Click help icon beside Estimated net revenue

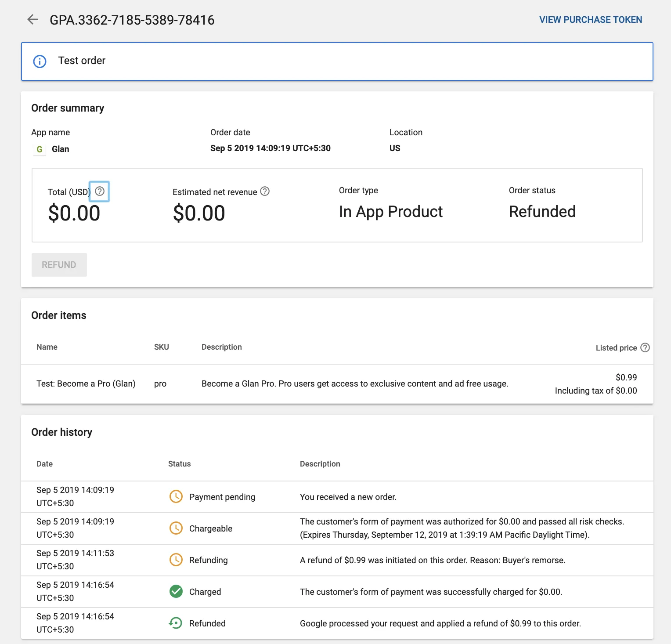coord(265,191)
